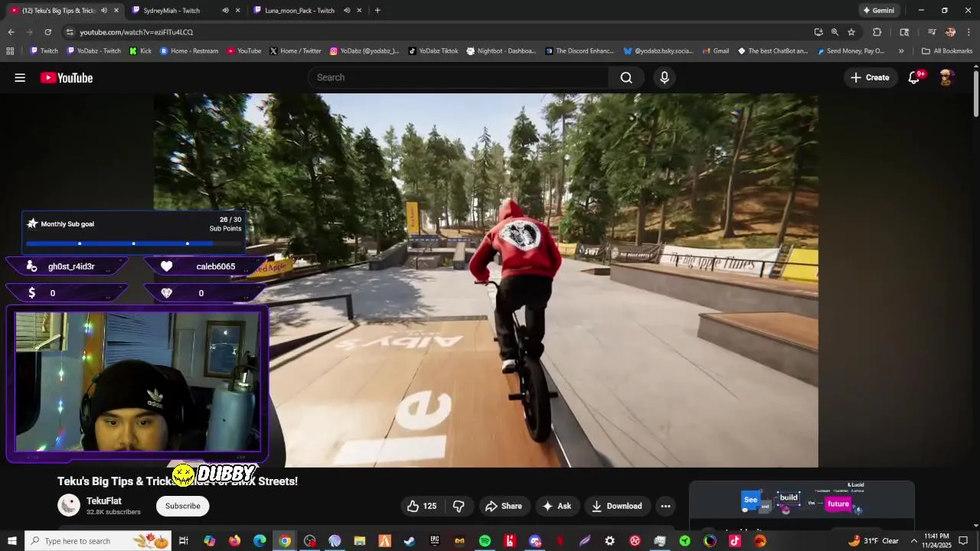
Task: Focus the YouTube search field
Action: pos(458,77)
